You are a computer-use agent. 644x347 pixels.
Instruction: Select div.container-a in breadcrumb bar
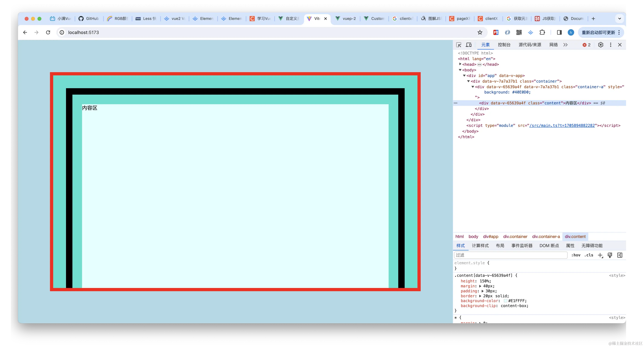click(x=546, y=237)
